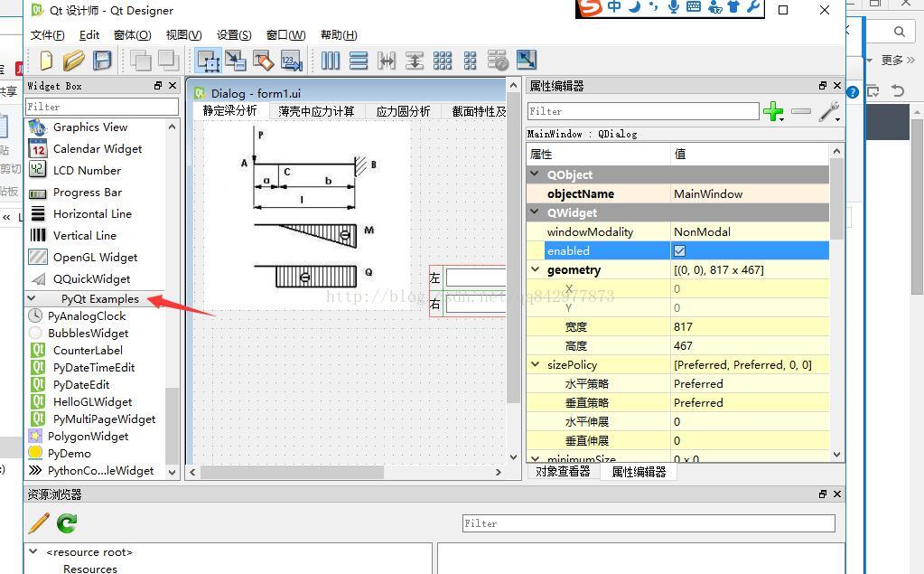Click the Widget Box filter field
This screenshot has width=924, height=574.
101,107
